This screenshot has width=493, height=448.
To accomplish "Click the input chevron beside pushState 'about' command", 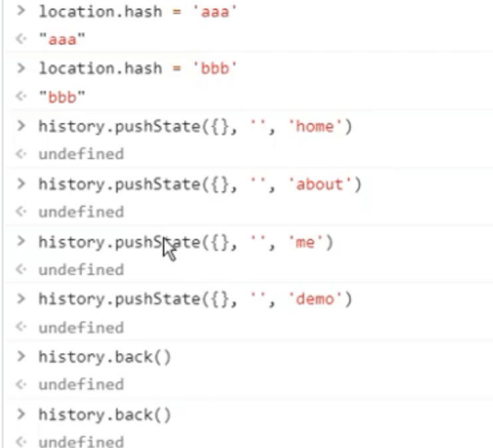I will (21, 184).
